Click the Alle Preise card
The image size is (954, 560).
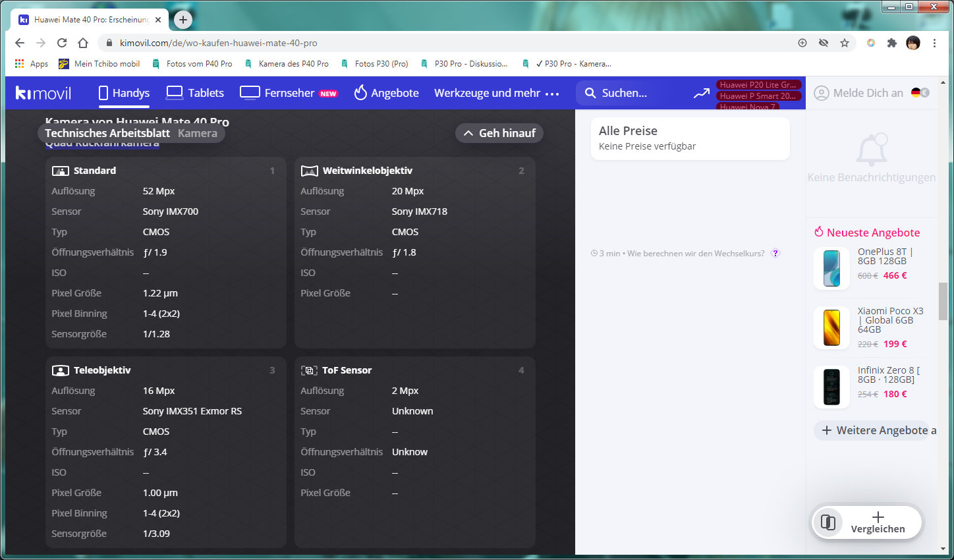690,138
